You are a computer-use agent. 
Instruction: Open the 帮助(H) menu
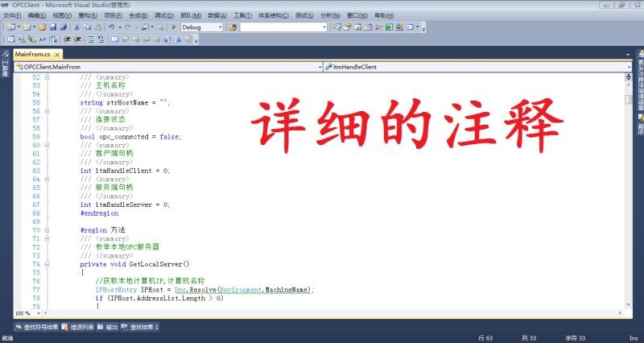coord(384,15)
